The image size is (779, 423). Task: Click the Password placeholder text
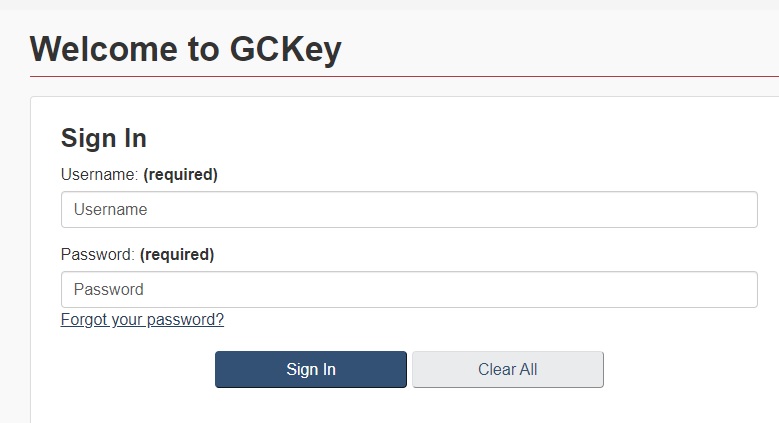(x=108, y=289)
